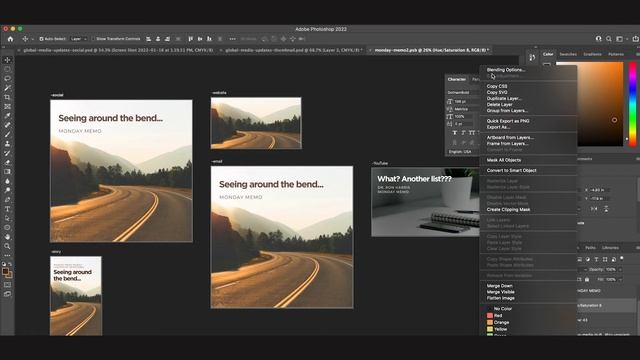
Task: Select the Eraser tool
Action: coord(7,162)
